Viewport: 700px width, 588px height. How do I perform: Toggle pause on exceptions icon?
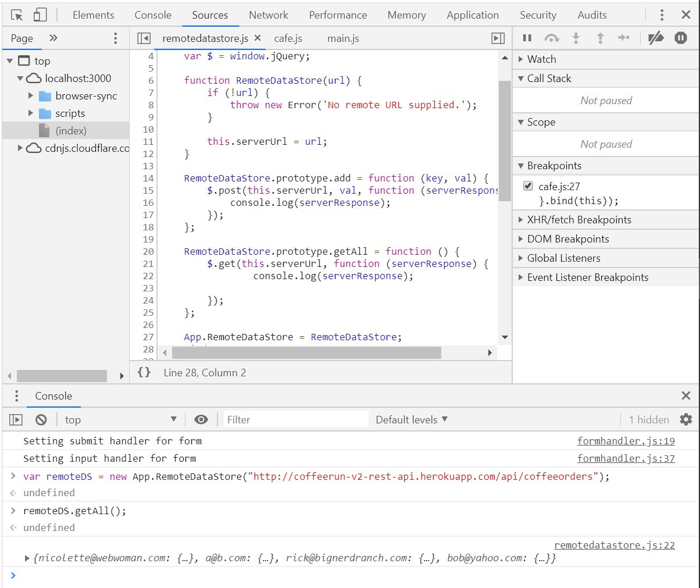[x=680, y=38]
